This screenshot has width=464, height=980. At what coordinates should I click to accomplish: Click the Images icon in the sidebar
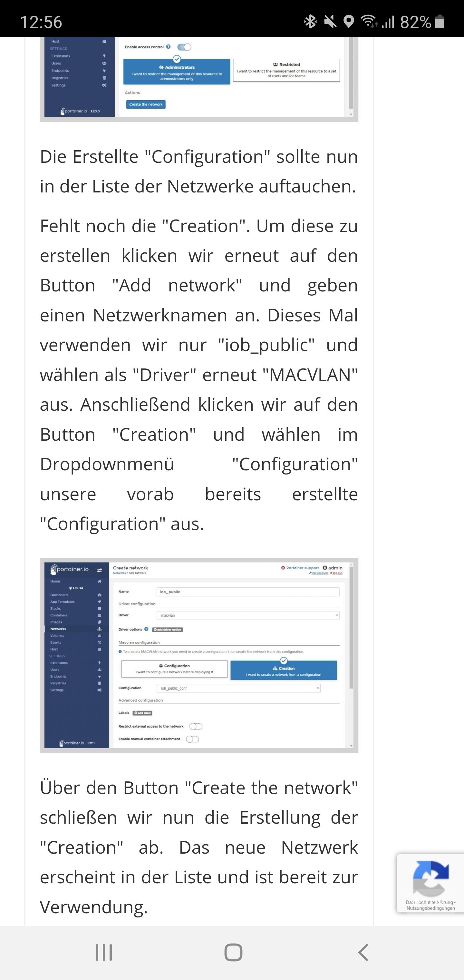click(99, 622)
